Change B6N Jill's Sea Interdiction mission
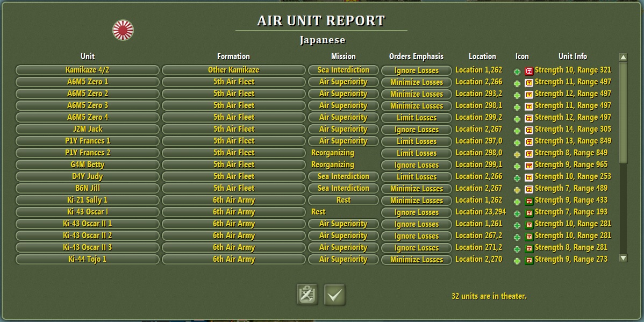644x322 pixels. tap(344, 188)
